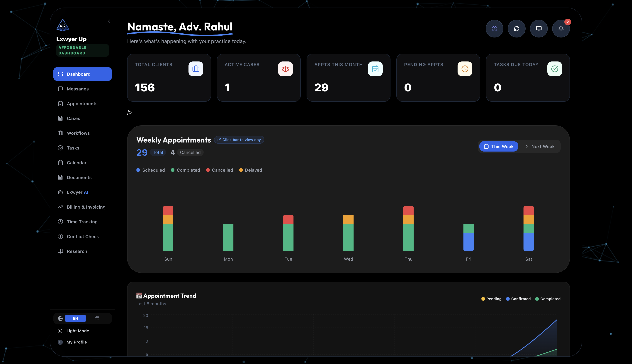Open Conflict Check page
The image size is (632, 364).
pos(83,236)
